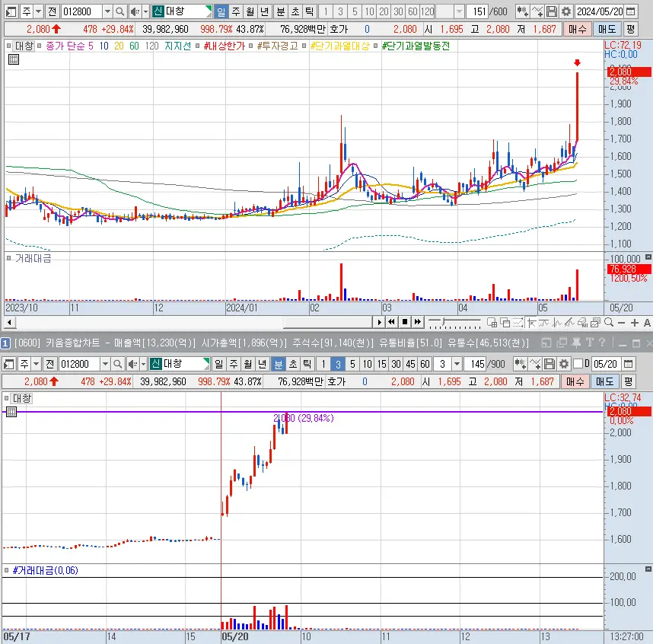
Task: Click 평 button in upper quote bar
Action: tap(630, 29)
